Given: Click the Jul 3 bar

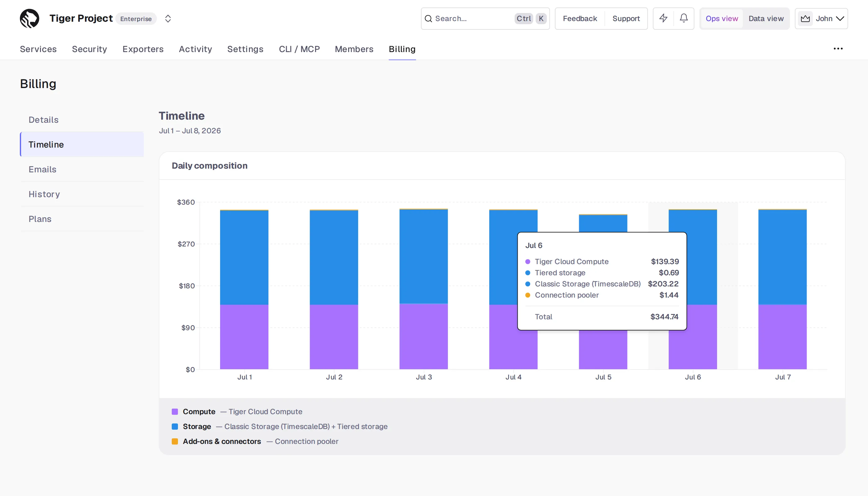Looking at the screenshot, I should point(423,289).
